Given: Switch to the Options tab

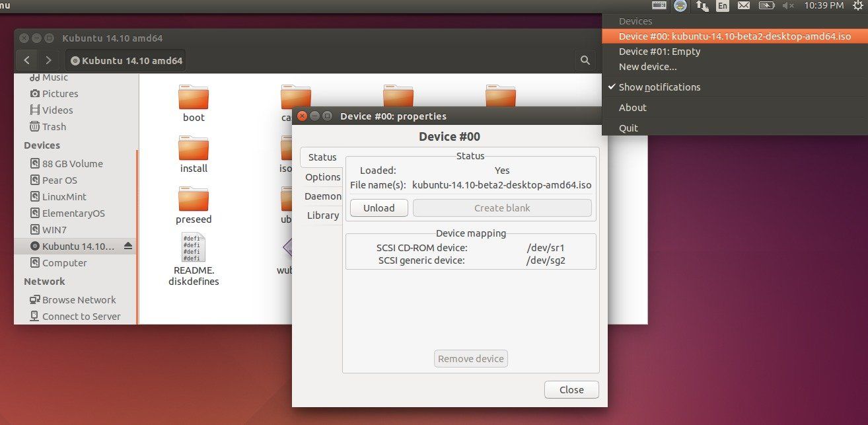Looking at the screenshot, I should [322, 177].
